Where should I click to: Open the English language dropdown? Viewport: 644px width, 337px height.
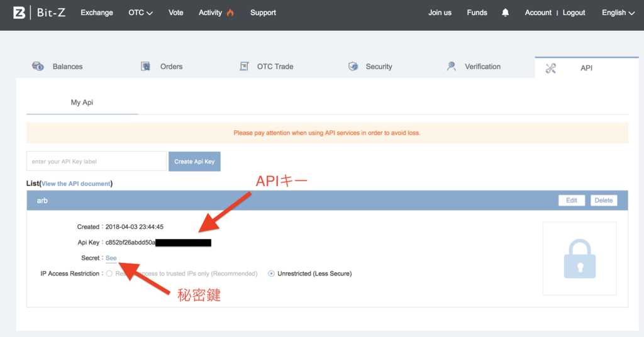coord(618,13)
